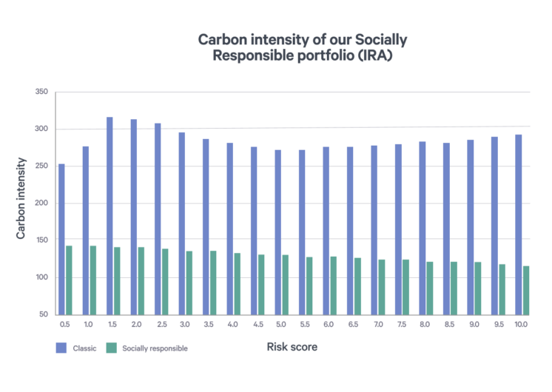Select the Socially responsible legend label
Viewport: 552px width, 392px height.
(x=155, y=348)
